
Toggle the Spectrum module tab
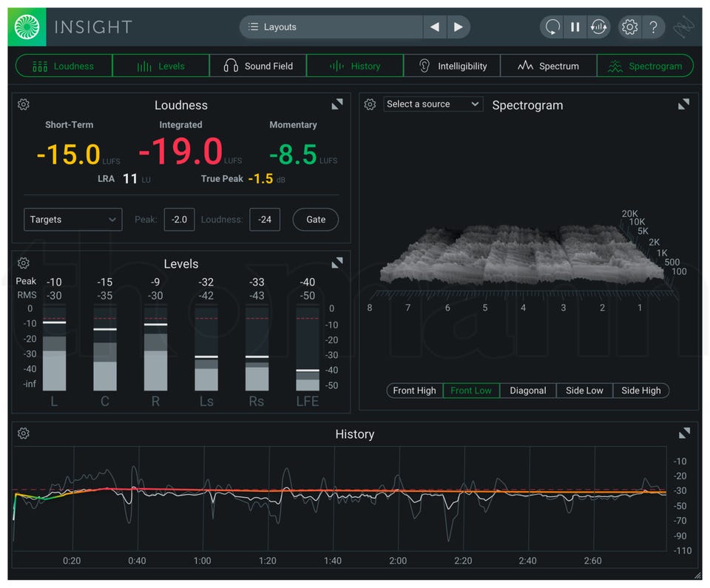coord(548,66)
